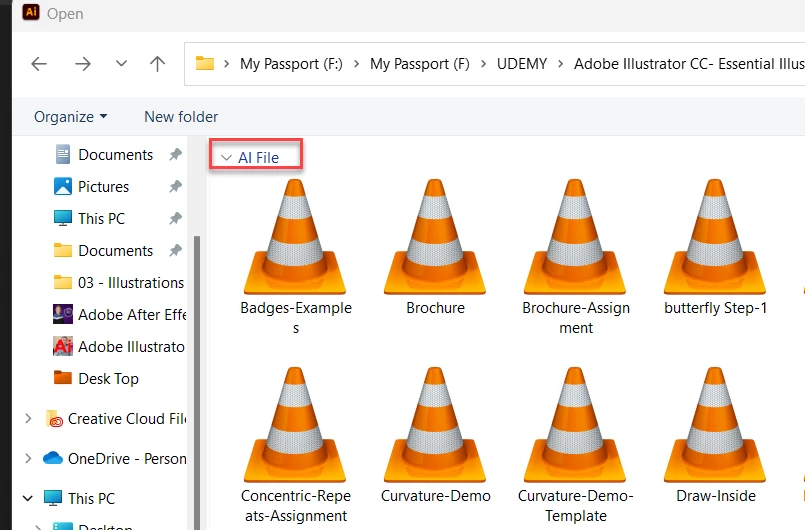Unpin Pictures using its pin icon
The height and width of the screenshot is (530, 805).
pyautogui.click(x=176, y=186)
